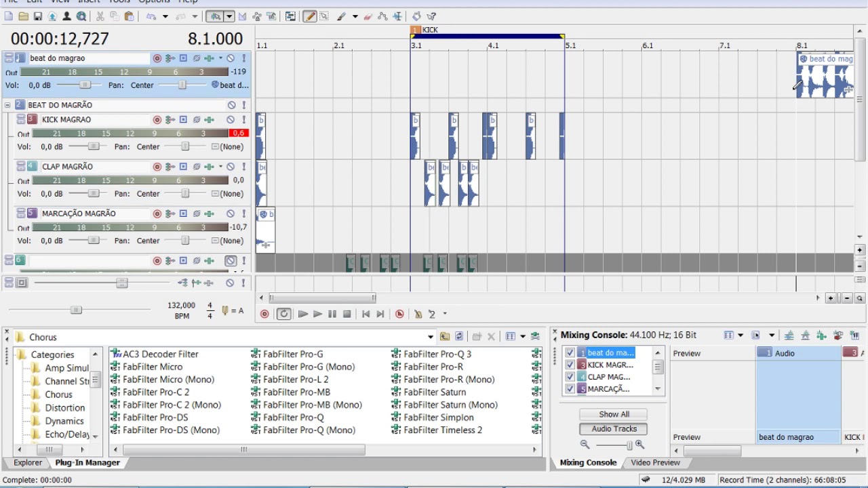Go to the end of the project

(x=380, y=314)
